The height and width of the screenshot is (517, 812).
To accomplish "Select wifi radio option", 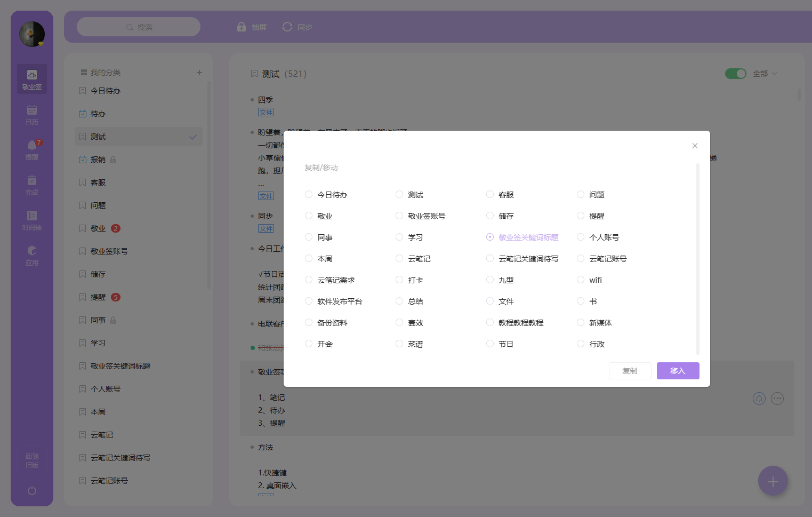I will [x=581, y=280].
